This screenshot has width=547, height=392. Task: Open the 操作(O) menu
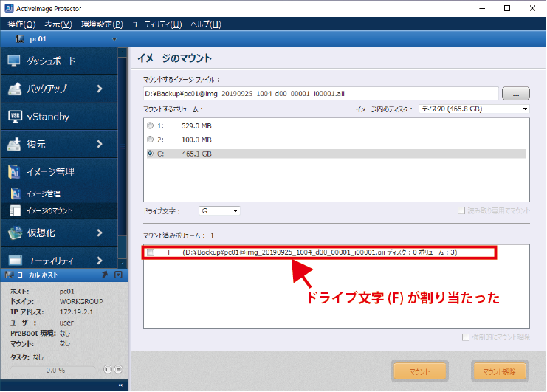21,24
